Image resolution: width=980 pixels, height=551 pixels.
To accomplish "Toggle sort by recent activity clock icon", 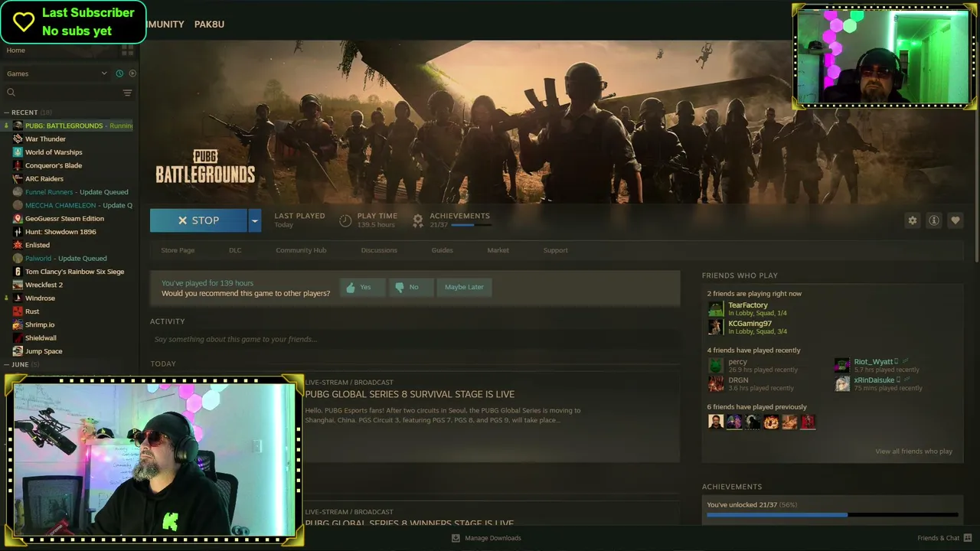I will pos(119,73).
